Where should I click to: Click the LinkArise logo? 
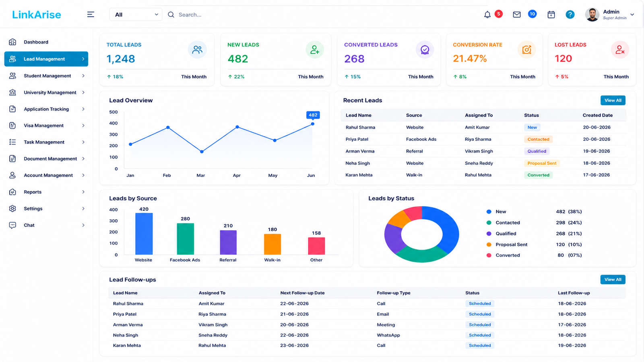(x=37, y=14)
